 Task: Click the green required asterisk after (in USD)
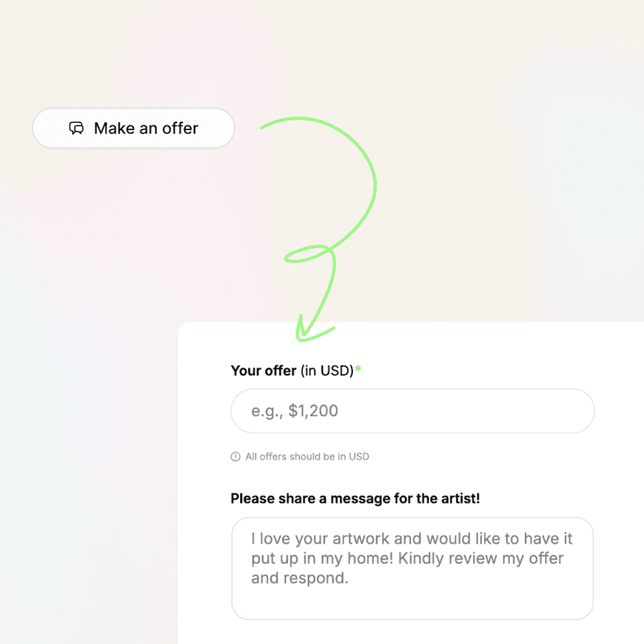[x=358, y=368]
